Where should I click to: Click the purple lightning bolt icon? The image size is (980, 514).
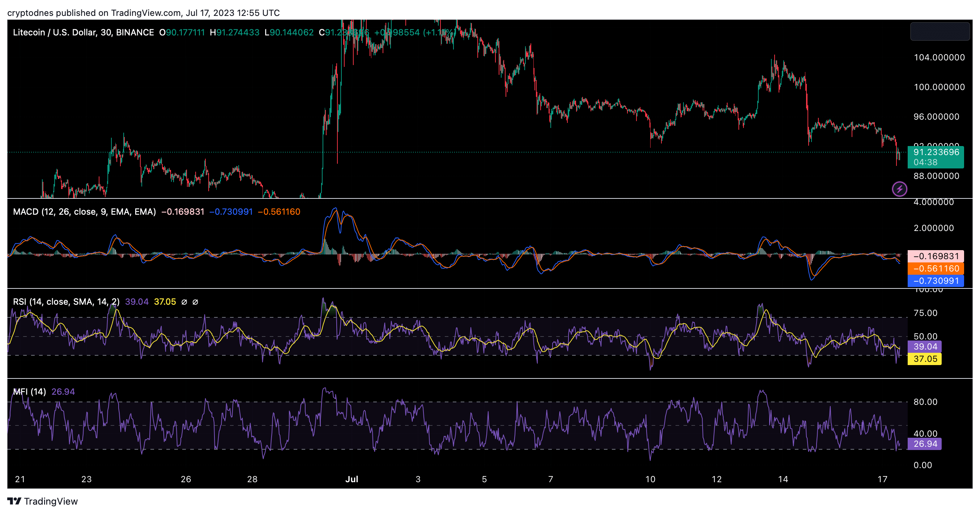click(899, 189)
